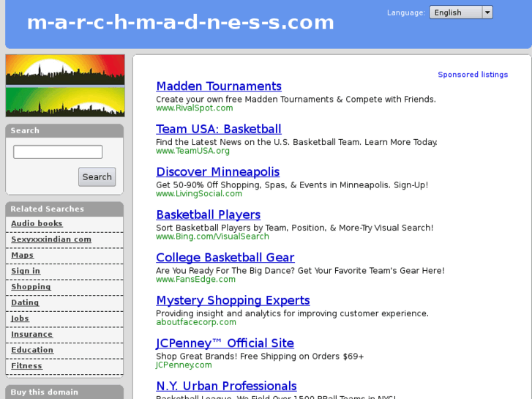Click the Sponsored listings link

pos(473,75)
